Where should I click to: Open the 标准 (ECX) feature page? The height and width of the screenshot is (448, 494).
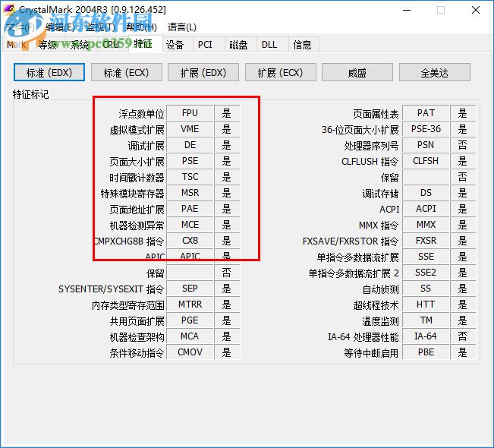click(x=126, y=72)
